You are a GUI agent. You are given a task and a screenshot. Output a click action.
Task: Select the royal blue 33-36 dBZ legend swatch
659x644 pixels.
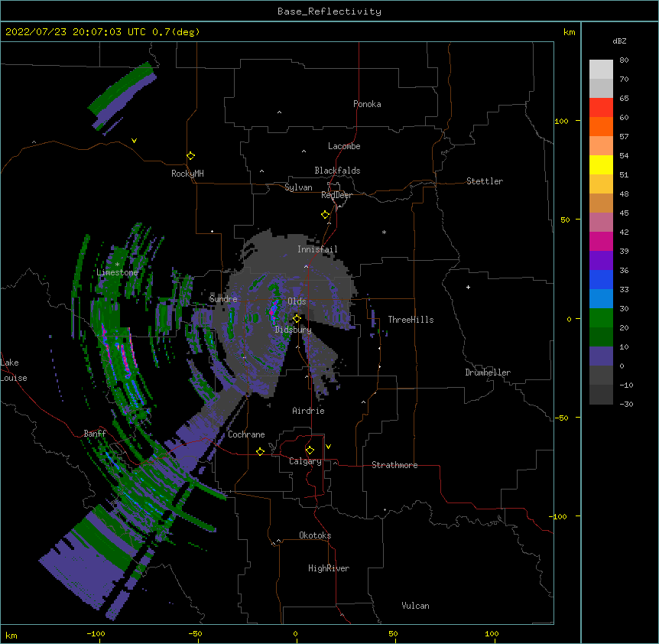[601, 280]
